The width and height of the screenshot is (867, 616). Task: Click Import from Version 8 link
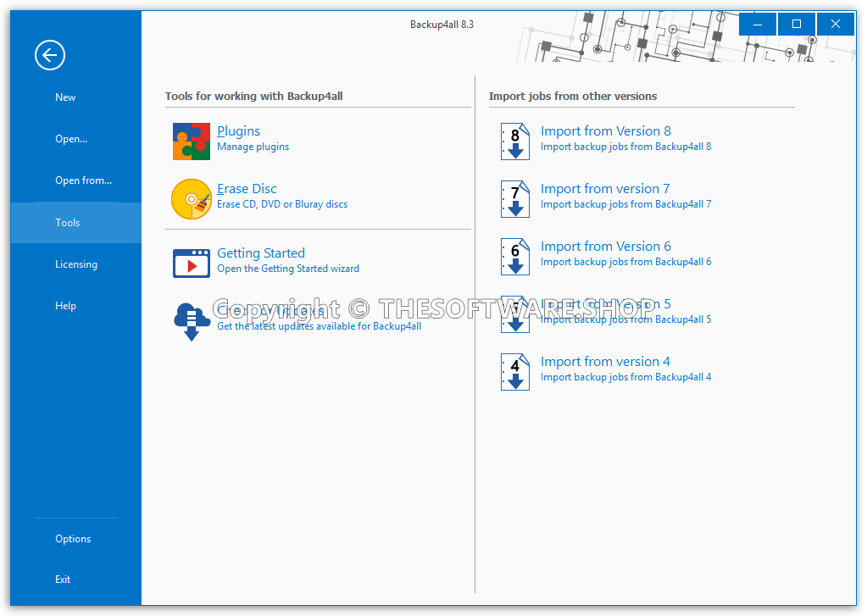(x=605, y=131)
